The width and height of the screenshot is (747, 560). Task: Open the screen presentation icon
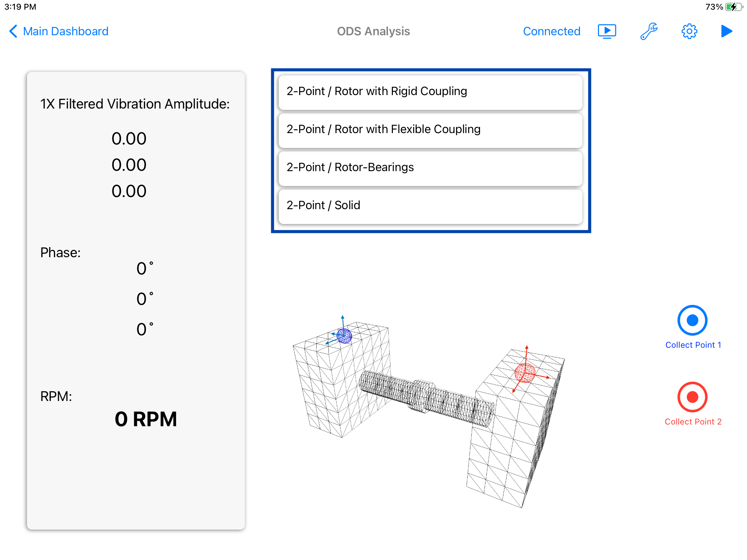coord(607,31)
